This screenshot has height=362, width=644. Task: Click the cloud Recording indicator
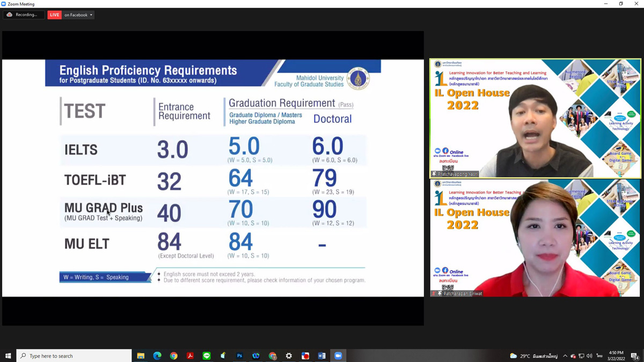click(23, 15)
